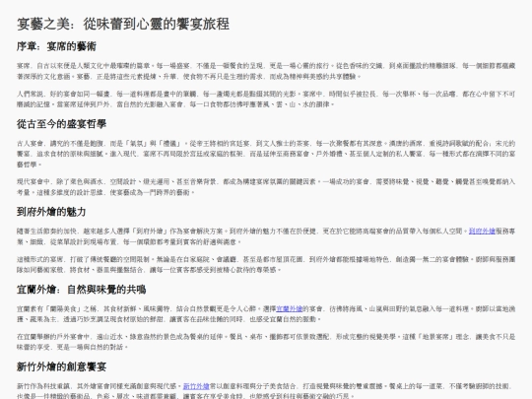Image resolution: width=532 pixels, height=399 pixels.
Task: Click the heading 新竹外燴的創意饗宴
Action: (61, 366)
